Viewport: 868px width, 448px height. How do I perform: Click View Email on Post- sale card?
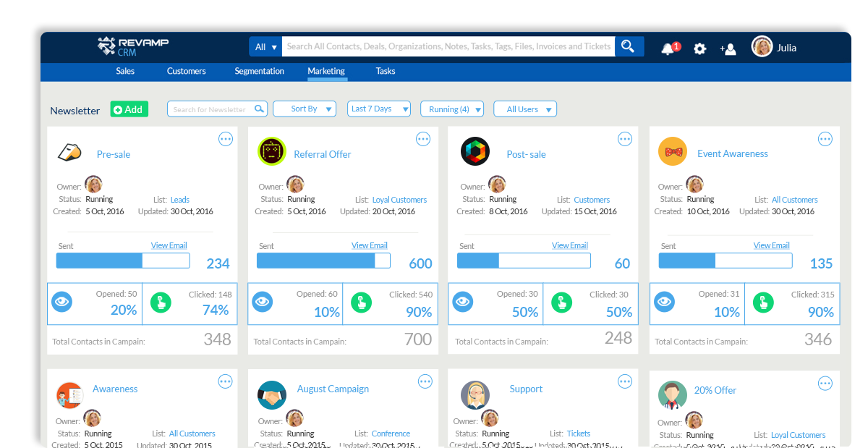pos(570,245)
